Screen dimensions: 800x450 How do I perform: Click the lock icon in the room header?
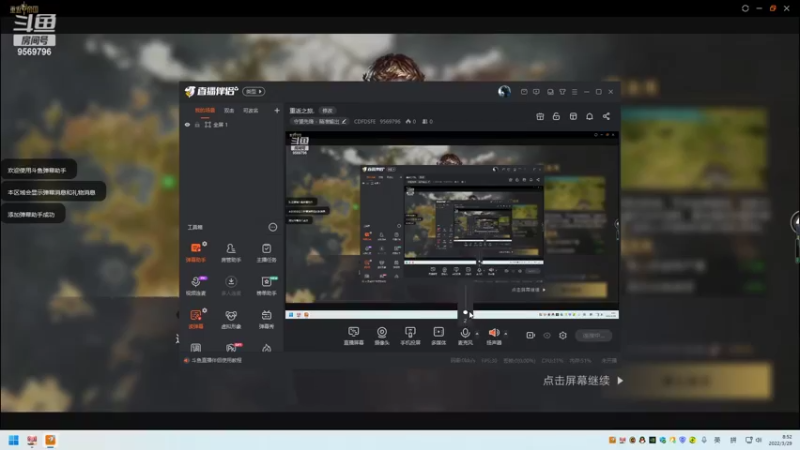(x=556, y=116)
